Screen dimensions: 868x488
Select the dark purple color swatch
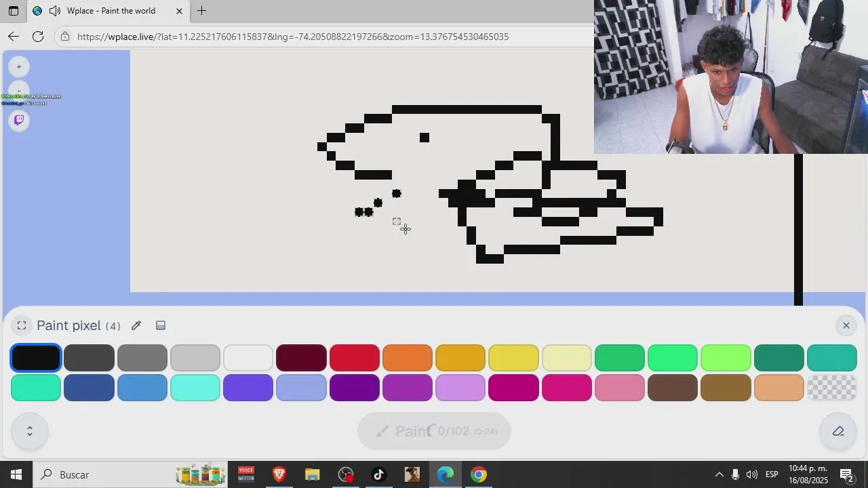(355, 388)
